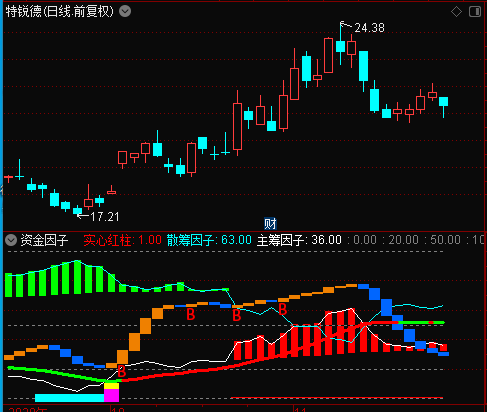Open the dropdown beside 特锐德 chart title
The width and height of the screenshot is (487, 412).
[x=125, y=12]
